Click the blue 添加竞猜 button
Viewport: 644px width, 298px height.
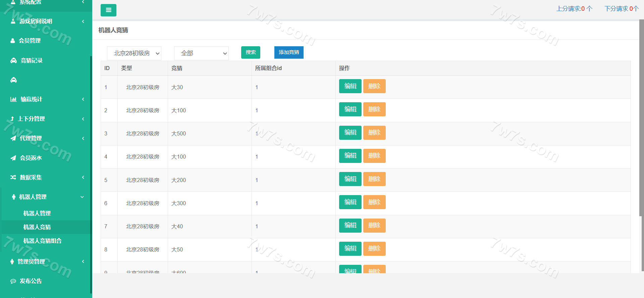point(289,52)
